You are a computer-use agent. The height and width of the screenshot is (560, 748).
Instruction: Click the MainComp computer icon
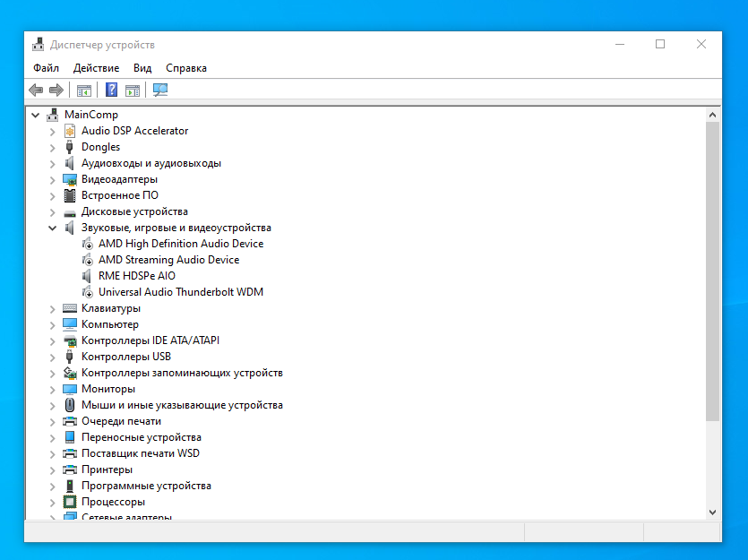(53, 115)
